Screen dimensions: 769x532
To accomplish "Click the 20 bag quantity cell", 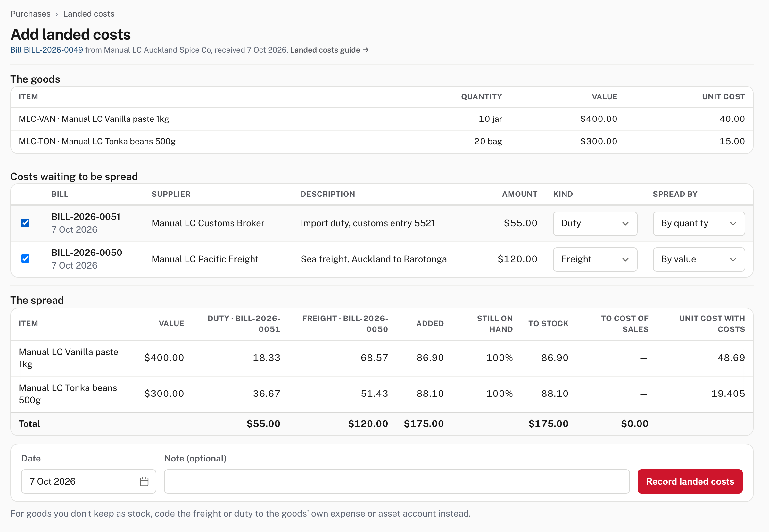I will coord(488,141).
